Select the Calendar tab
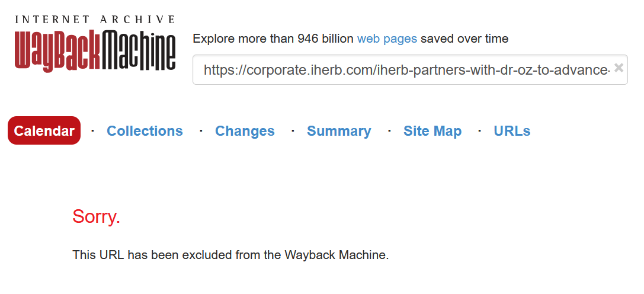This screenshot has height=294, width=644. pos(44,131)
